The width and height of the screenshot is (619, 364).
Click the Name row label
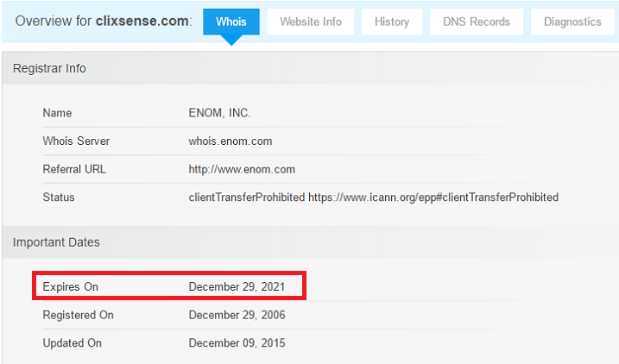tap(57, 113)
